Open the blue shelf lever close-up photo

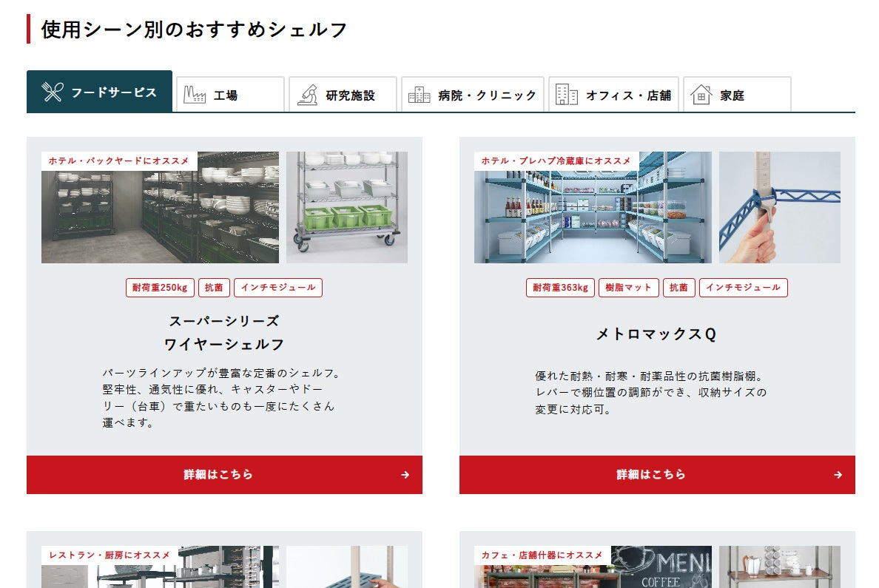pos(780,207)
